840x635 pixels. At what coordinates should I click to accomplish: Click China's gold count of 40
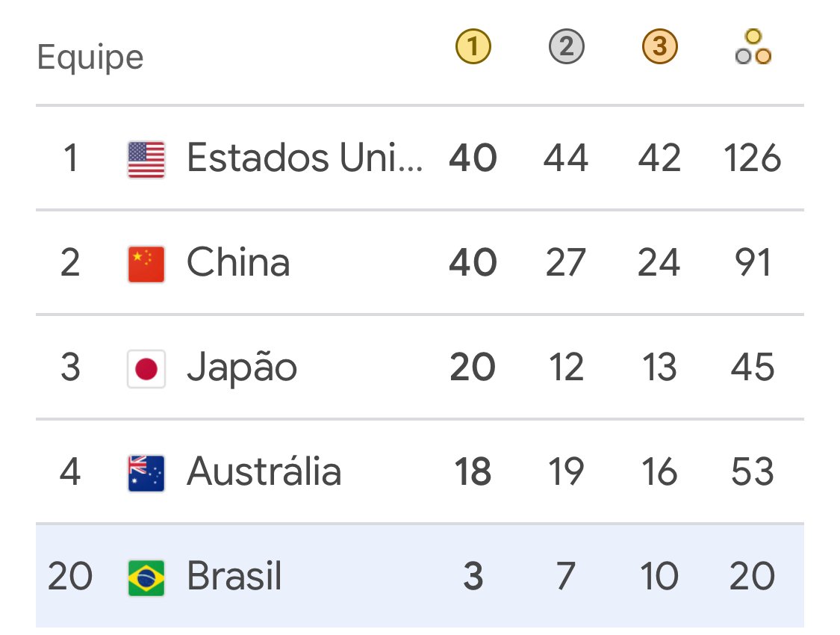[x=473, y=262]
